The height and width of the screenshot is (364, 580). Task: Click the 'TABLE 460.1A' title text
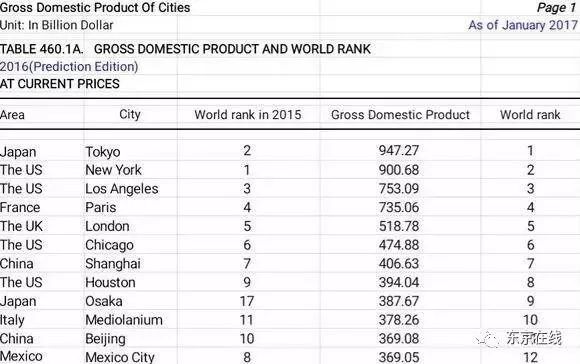tap(42, 49)
